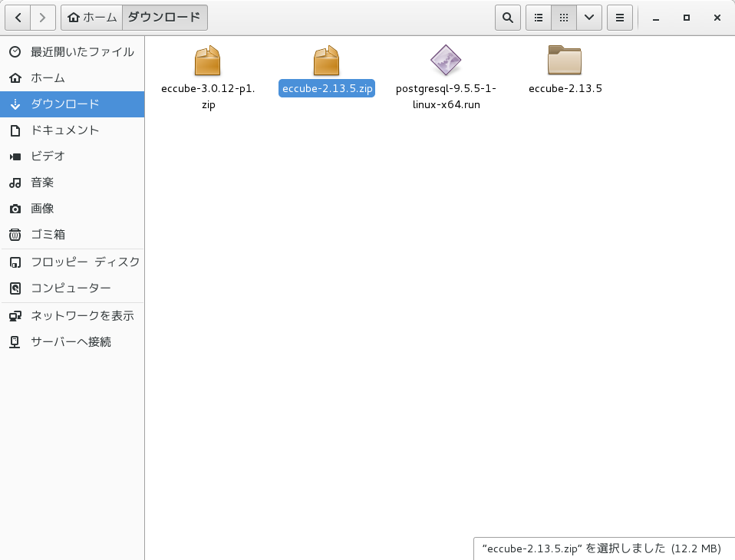Click the document icon in the sidebar
Screen dimensions: 735x560
(15, 130)
